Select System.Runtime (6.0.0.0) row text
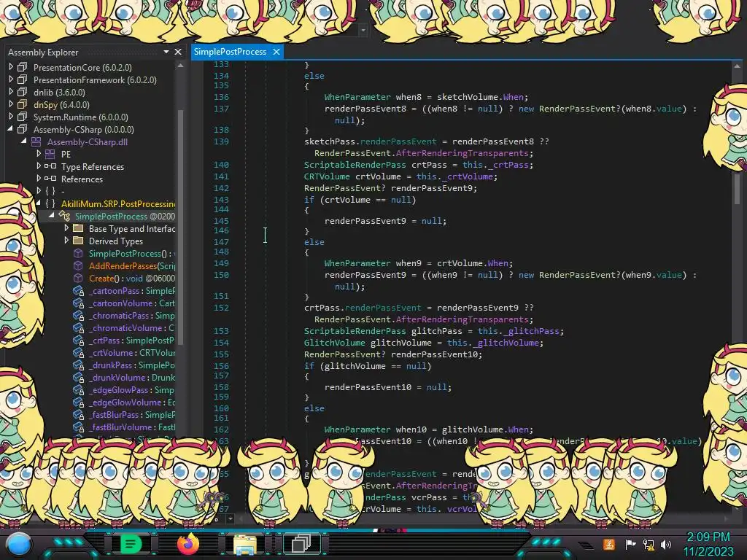747x560 pixels. tap(80, 117)
